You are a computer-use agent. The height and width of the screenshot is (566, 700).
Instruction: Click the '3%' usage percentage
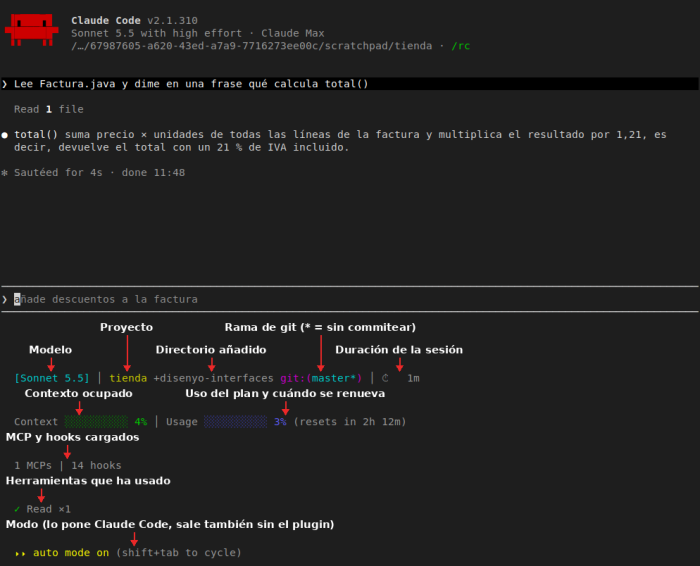(x=280, y=422)
